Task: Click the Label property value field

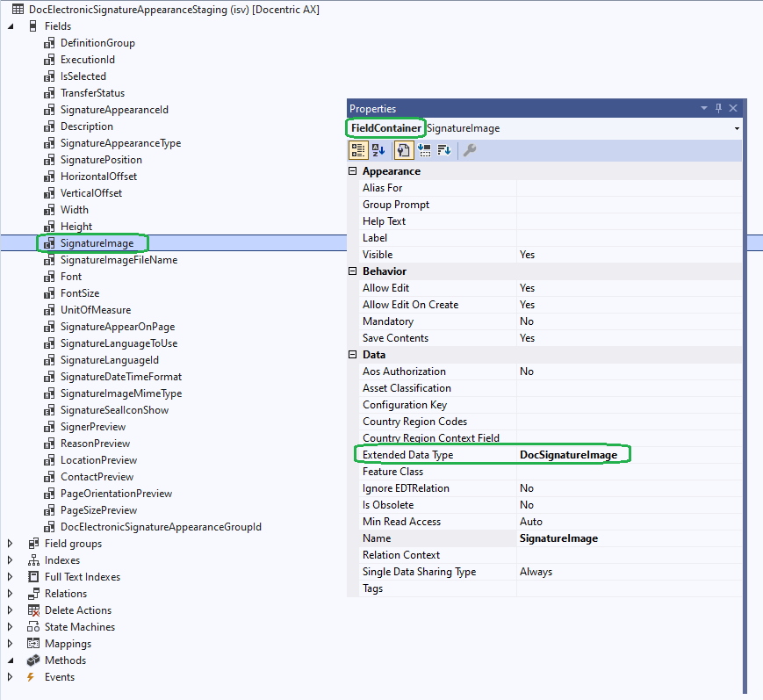Action: click(628, 238)
